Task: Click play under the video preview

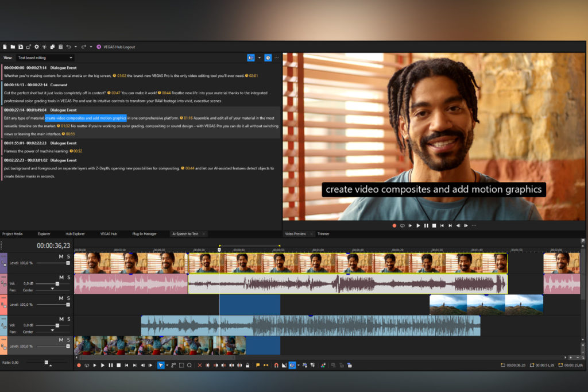Action: [418, 226]
